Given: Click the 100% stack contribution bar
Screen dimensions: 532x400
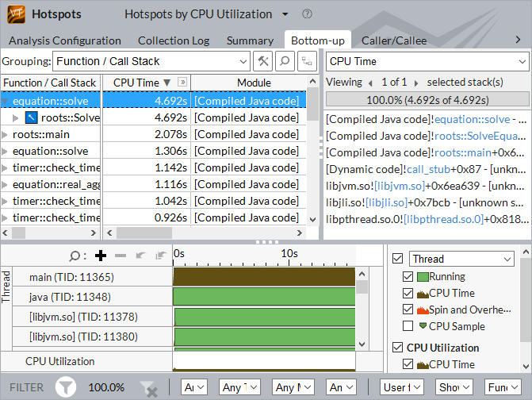Looking at the screenshot, I should point(427,98).
